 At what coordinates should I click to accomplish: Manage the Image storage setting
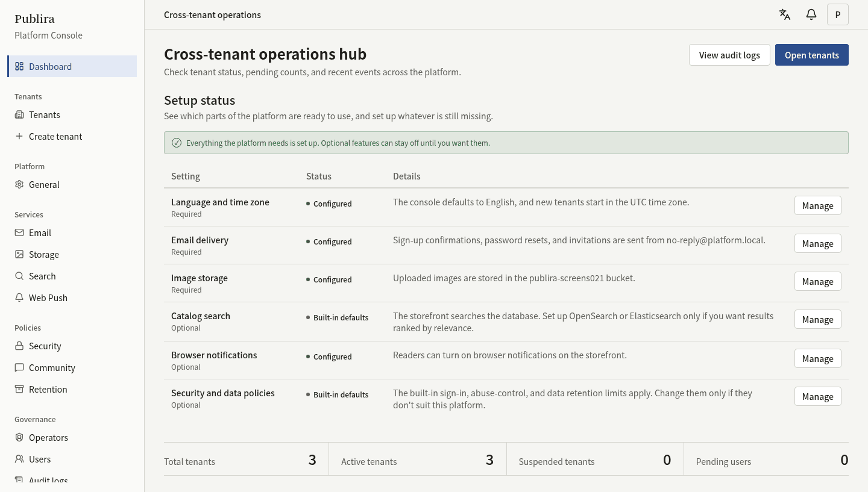pos(817,281)
